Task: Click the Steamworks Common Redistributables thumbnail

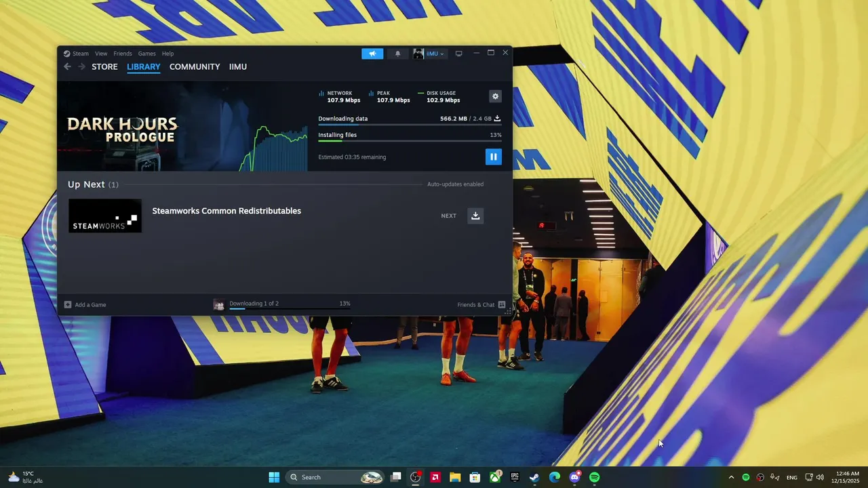Action: (105, 216)
